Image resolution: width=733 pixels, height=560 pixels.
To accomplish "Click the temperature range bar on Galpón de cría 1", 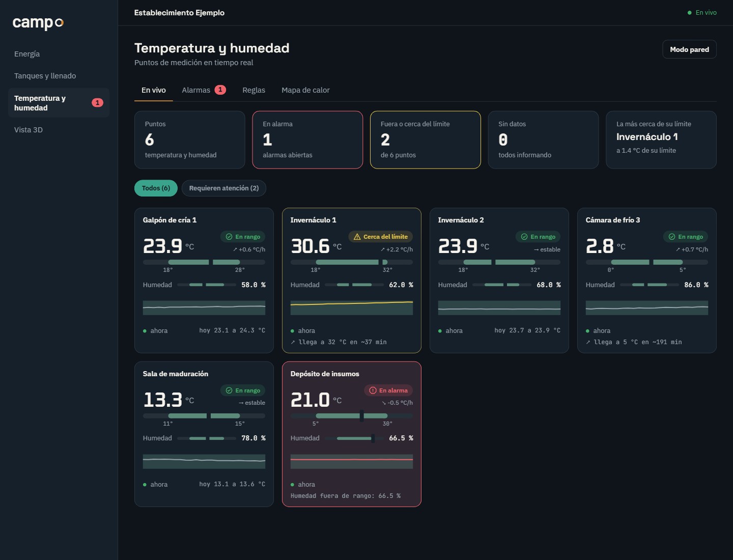I will point(204,262).
